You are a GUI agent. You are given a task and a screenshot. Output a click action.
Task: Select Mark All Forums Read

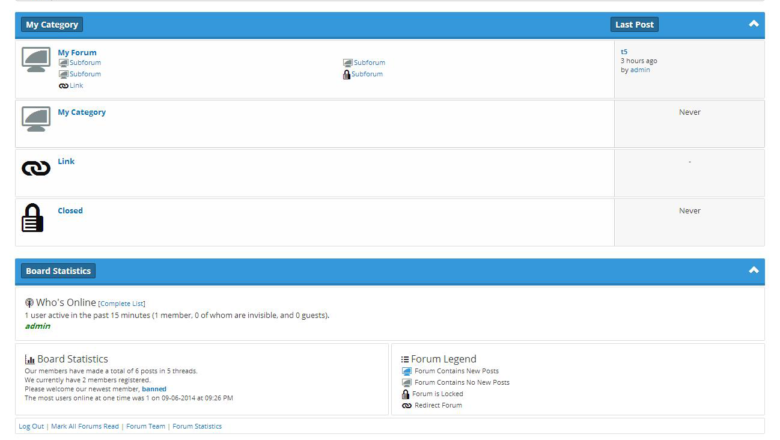click(x=84, y=426)
